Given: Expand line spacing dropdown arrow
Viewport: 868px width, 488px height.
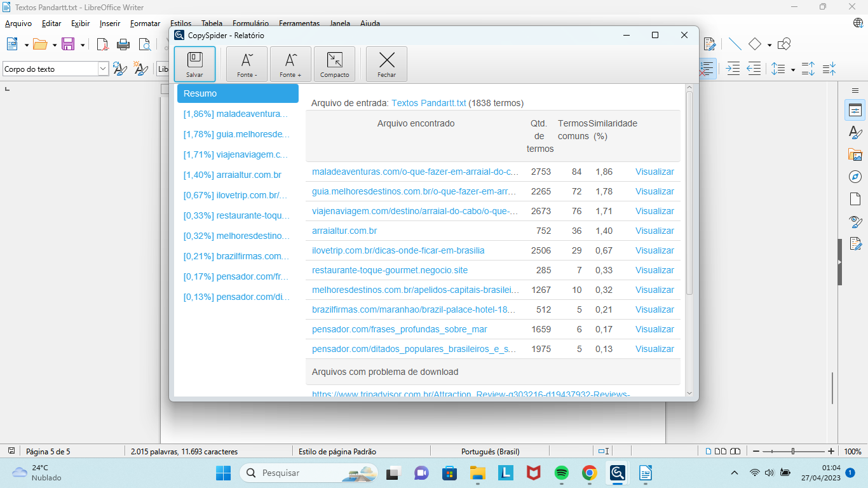Looking at the screenshot, I should (793, 69).
